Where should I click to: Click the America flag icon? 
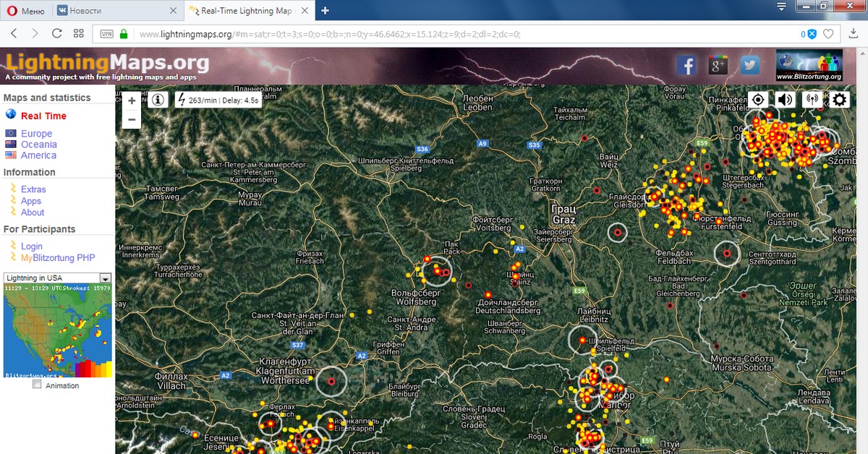(11, 155)
